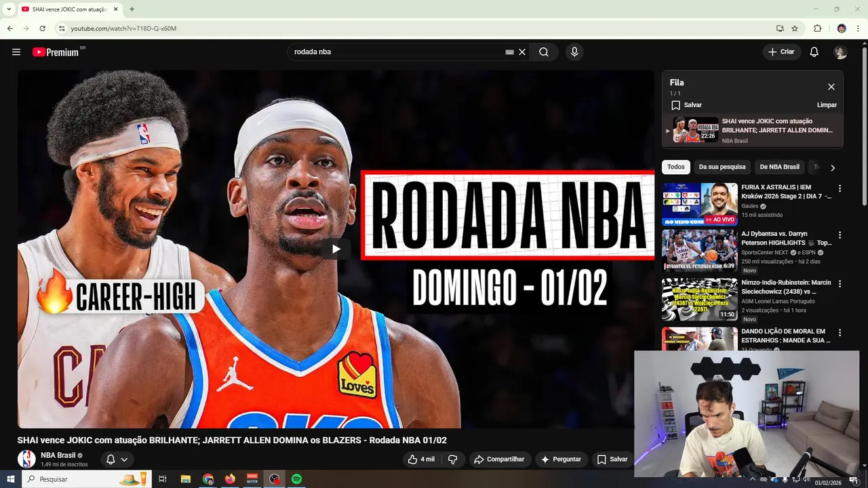The height and width of the screenshot is (488, 868).
Task: Open Task View on the taskbar
Action: point(163,479)
